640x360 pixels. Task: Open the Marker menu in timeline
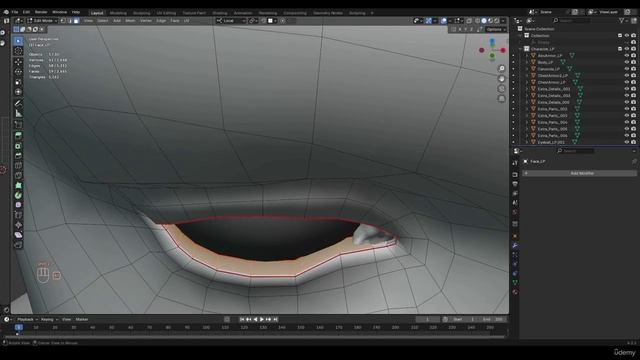tap(82, 320)
